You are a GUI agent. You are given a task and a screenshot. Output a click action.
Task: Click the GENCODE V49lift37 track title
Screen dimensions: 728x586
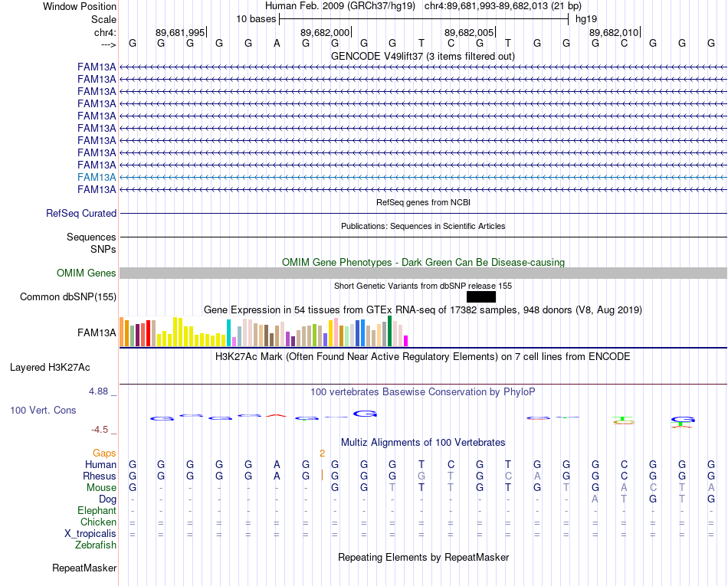point(423,57)
